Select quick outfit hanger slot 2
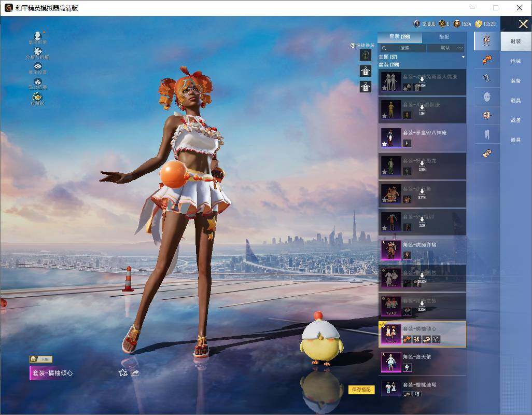The image size is (532, 415). [366, 71]
